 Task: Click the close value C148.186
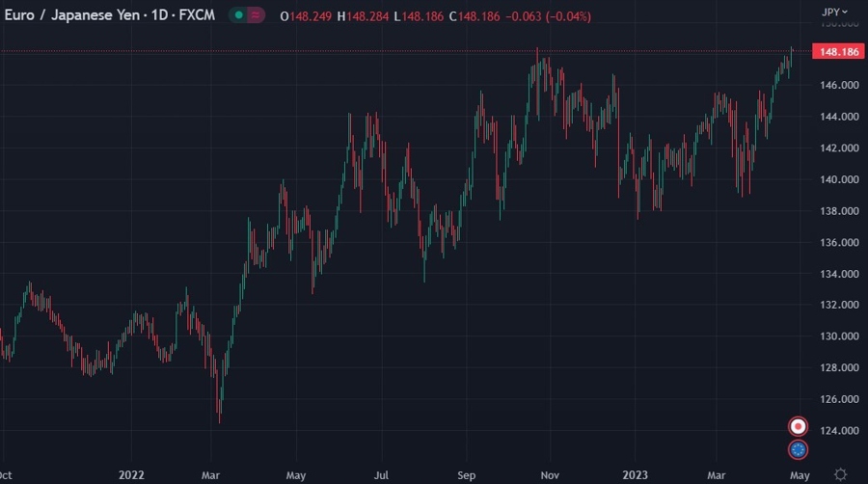[x=475, y=16]
